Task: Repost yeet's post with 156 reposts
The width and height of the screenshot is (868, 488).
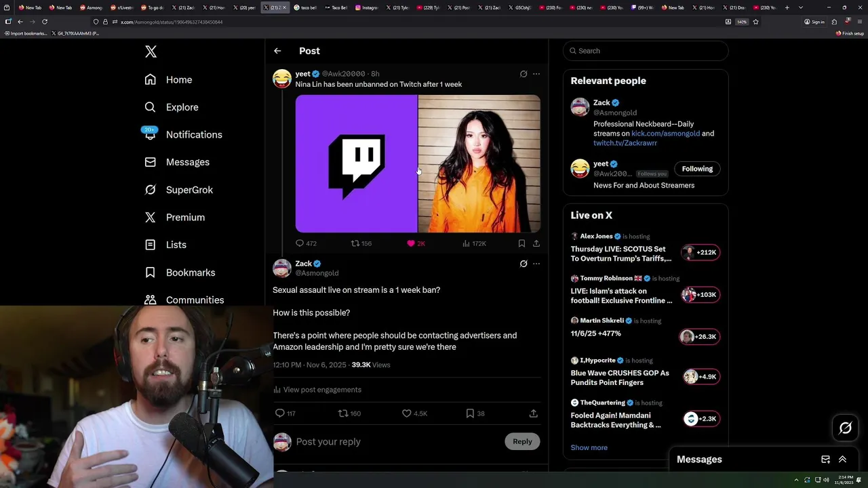Action: point(361,243)
